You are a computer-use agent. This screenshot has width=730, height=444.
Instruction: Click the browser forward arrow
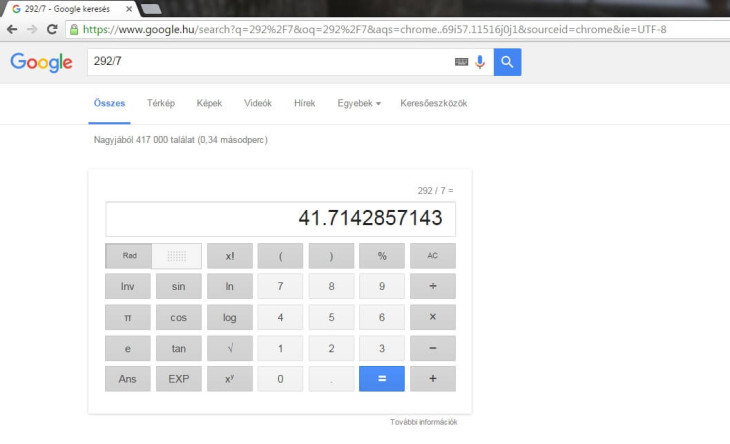click(32, 29)
